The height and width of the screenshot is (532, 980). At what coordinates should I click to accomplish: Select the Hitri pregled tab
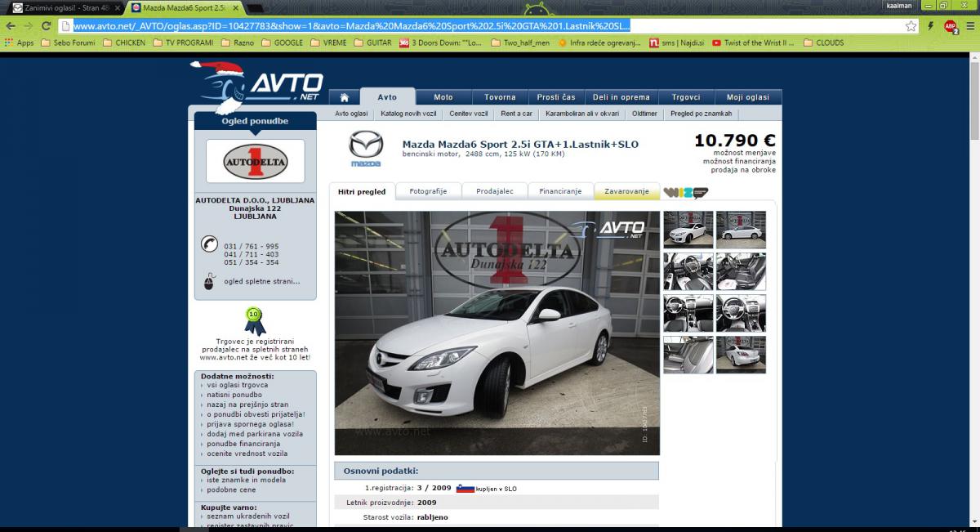pos(362,191)
